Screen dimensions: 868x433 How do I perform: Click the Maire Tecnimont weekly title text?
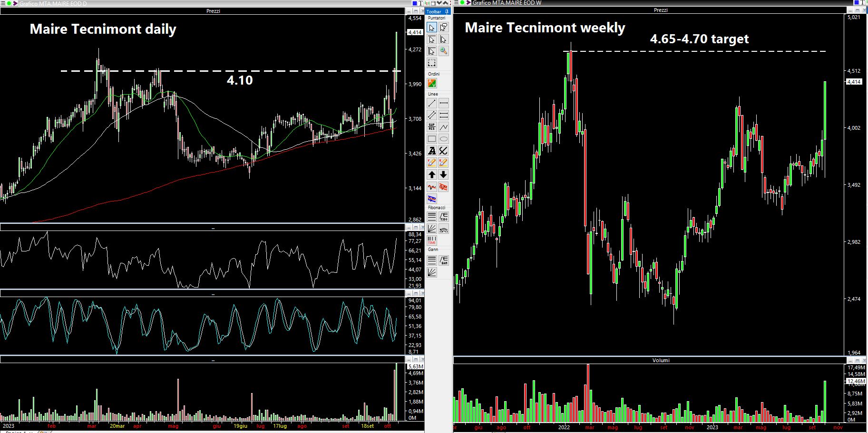(x=545, y=28)
